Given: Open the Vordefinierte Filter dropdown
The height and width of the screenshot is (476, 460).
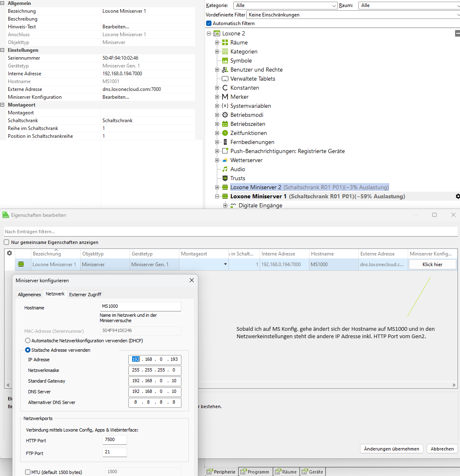Looking at the screenshot, I should pyautogui.click(x=353, y=15).
